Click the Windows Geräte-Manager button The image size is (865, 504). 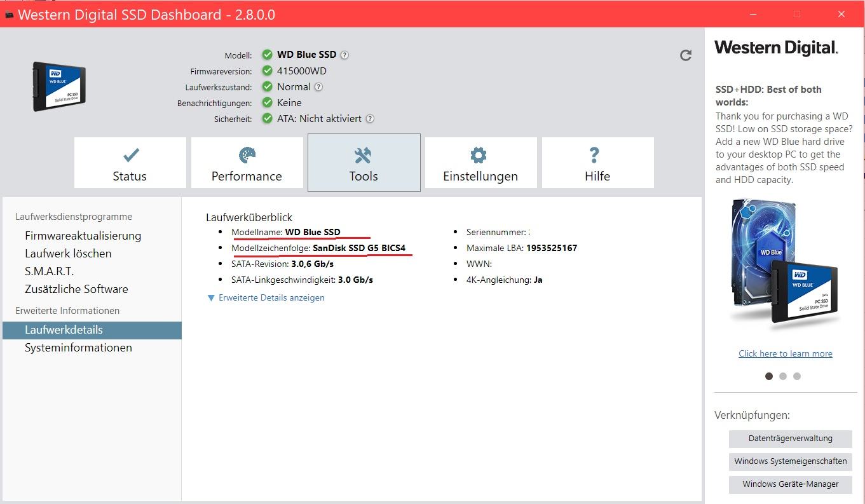tap(790, 484)
